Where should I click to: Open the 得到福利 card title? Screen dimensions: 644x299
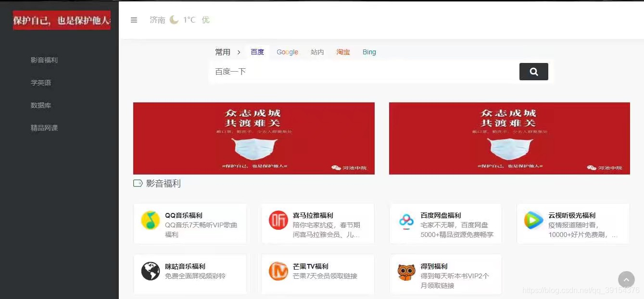tap(434, 266)
